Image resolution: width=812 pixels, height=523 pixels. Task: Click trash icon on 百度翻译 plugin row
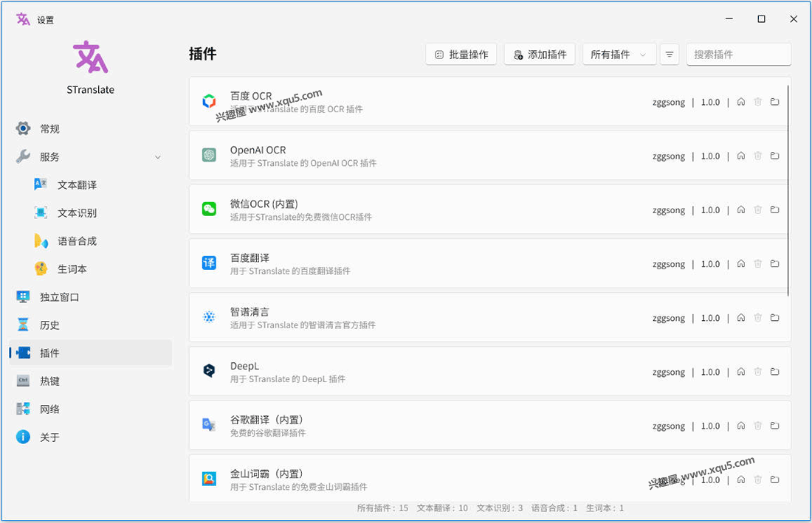coord(757,264)
